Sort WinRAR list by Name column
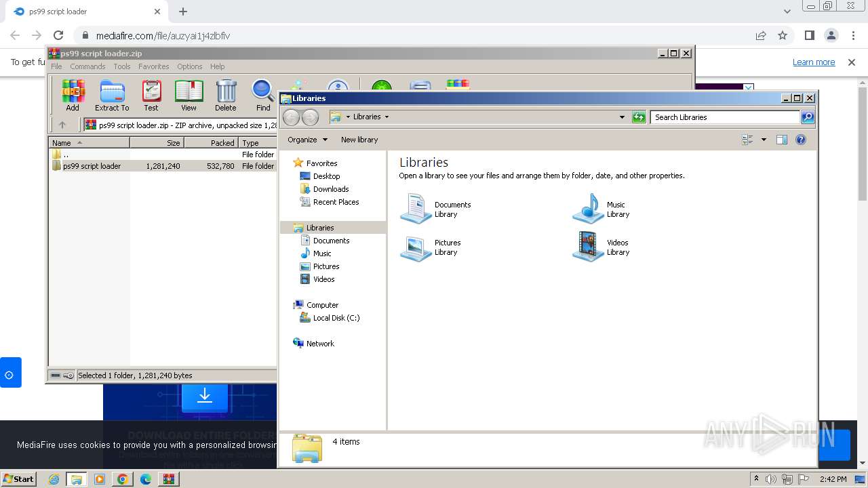The image size is (868, 488). [89, 142]
